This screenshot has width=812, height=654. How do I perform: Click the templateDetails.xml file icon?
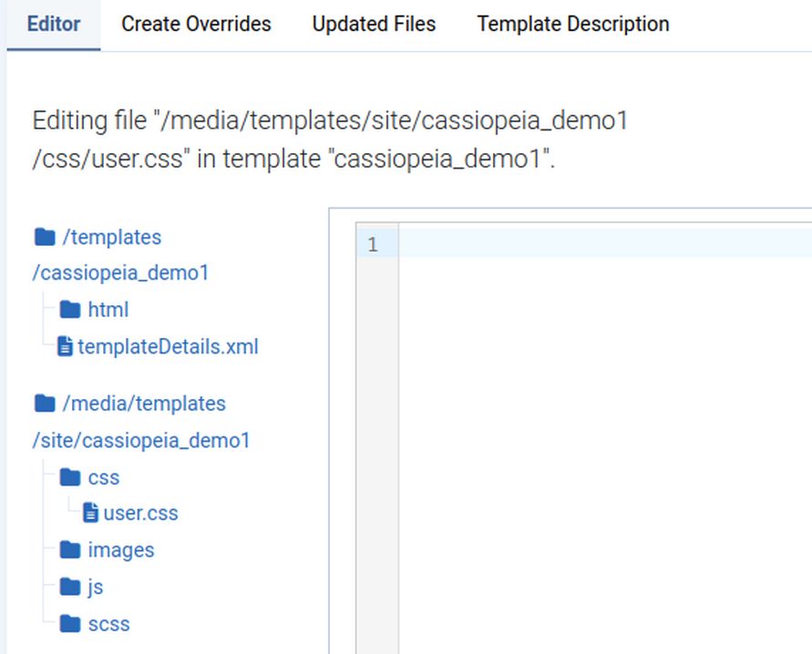65,347
